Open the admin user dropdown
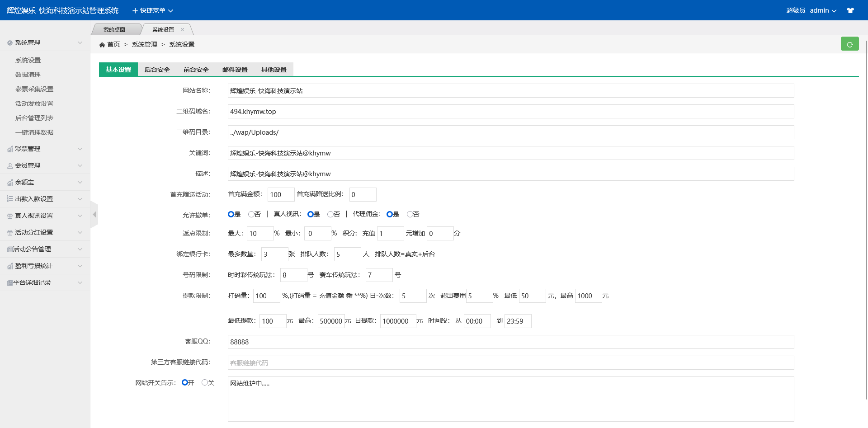 coord(823,10)
